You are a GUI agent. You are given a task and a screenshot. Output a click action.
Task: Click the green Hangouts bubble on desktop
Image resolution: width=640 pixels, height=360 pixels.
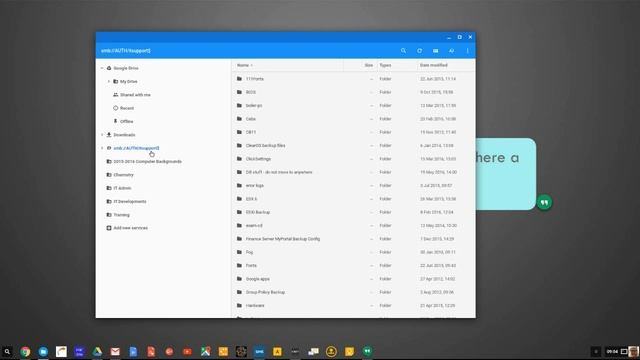pyautogui.click(x=544, y=202)
